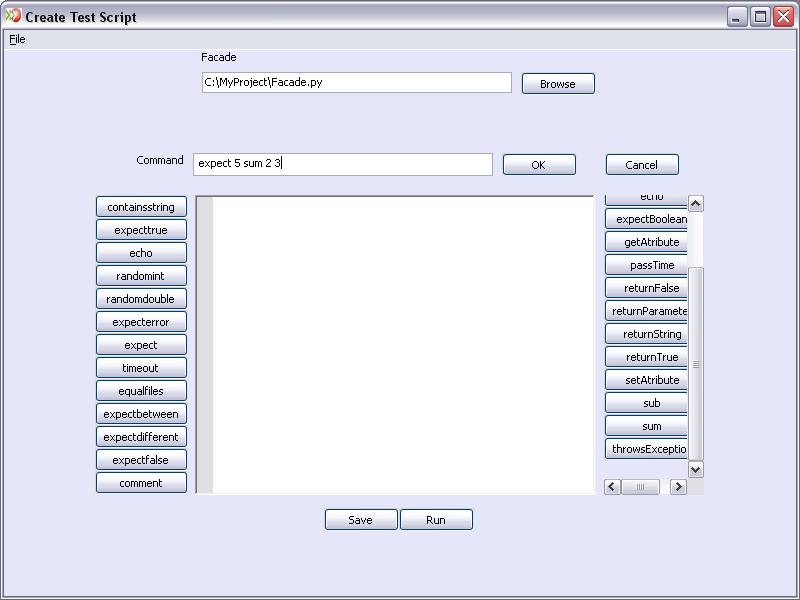The height and width of the screenshot is (600, 800).
Task: Save the test script
Action: click(x=360, y=520)
